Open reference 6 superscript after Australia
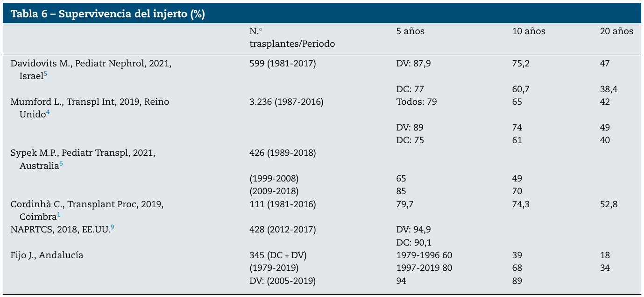 coord(61,164)
